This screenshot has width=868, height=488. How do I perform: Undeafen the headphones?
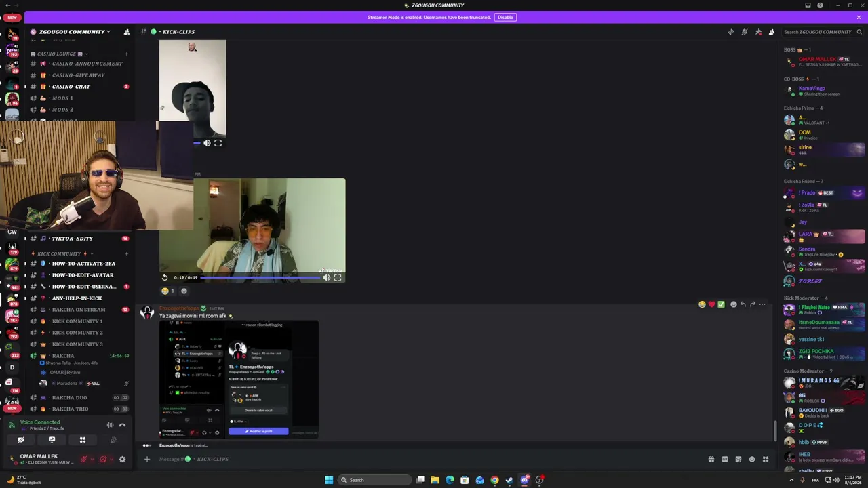[102, 459]
